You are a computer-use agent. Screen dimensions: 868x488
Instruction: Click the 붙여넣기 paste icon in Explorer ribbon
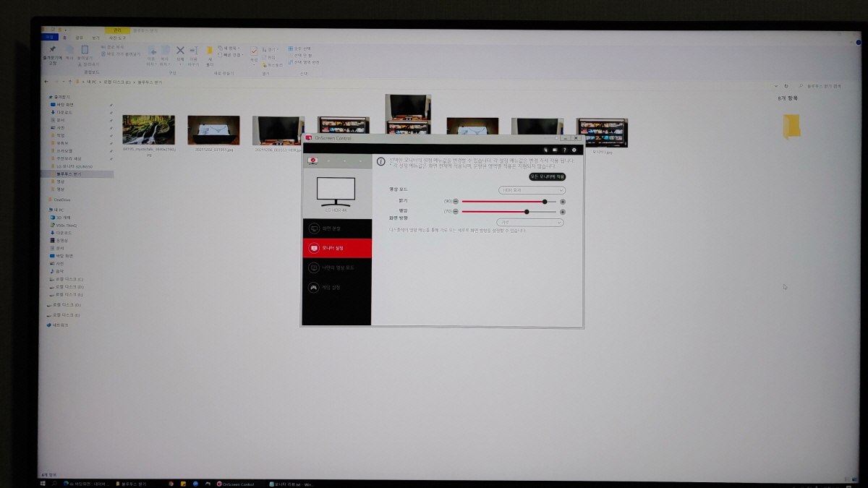click(85, 50)
